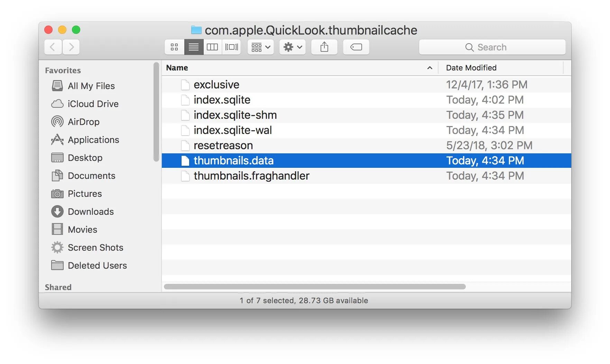Viewport: 610px width, 364px height.
Task: Switch to column view
Action: point(212,47)
